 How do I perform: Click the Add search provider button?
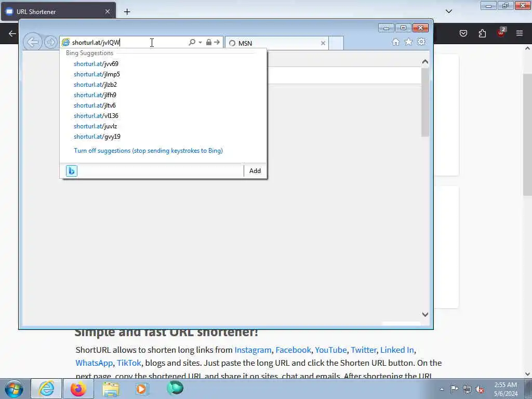(x=255, y=170)
